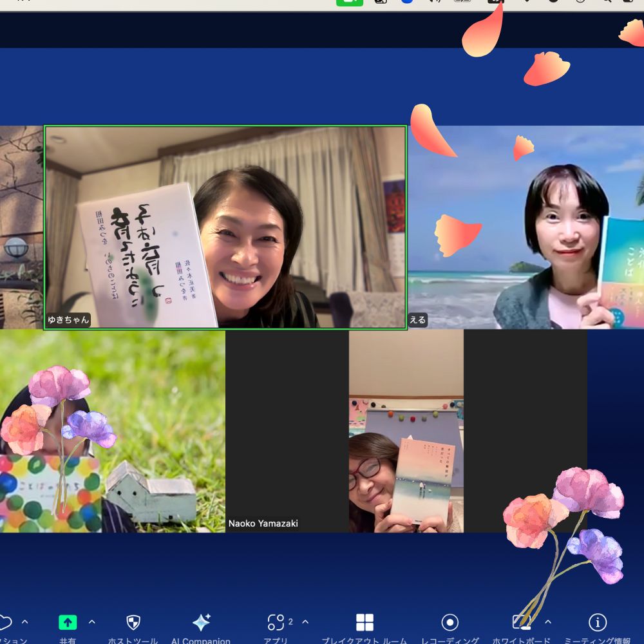Open the Apps icon in toolbar
644x644 pixels.
pyautogui.click(x=276, y=622)
